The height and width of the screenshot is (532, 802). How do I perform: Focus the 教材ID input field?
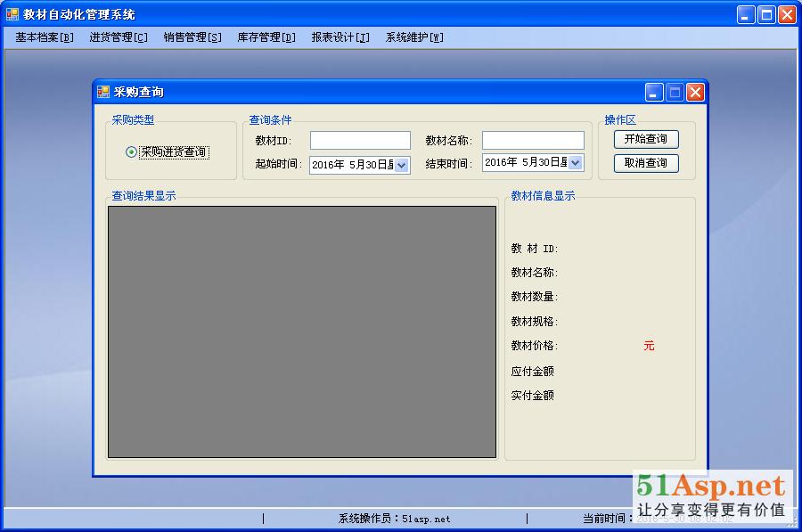tap(360, 141)
